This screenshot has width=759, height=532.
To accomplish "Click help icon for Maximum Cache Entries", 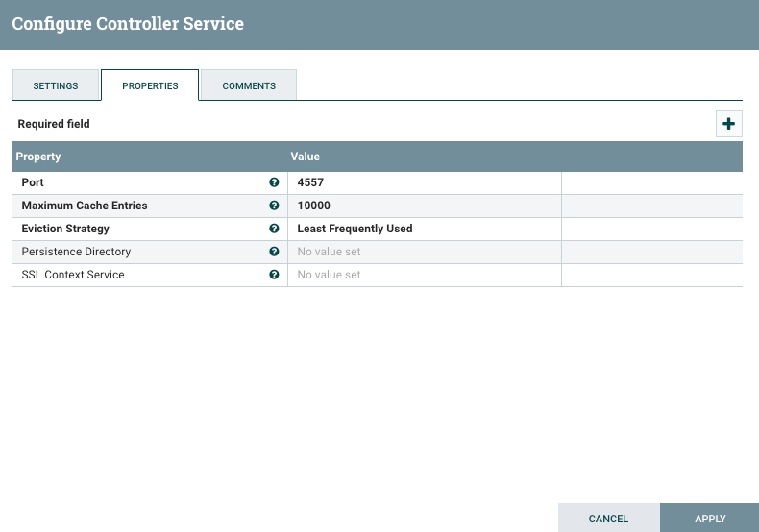I will click(274, 206).
